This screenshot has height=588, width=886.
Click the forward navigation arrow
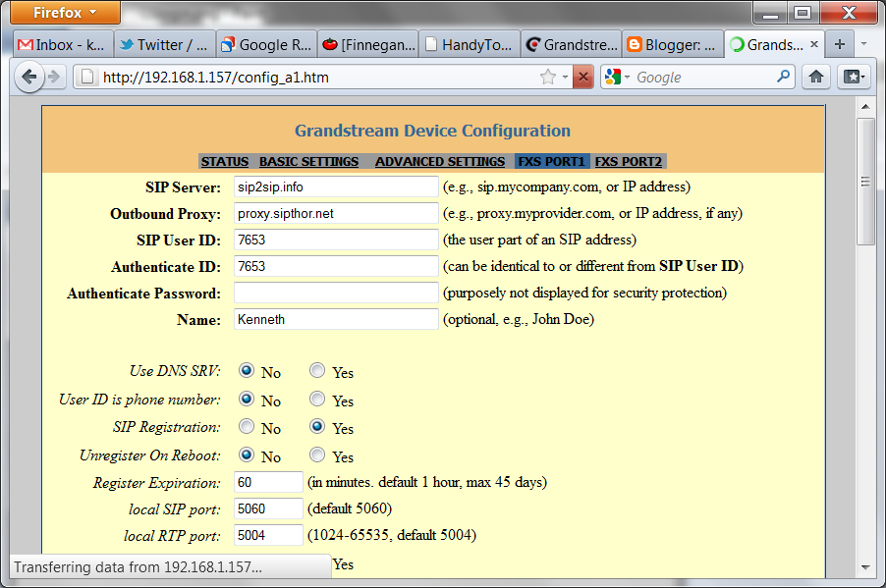pyautogui.click(x=54, y=77)
